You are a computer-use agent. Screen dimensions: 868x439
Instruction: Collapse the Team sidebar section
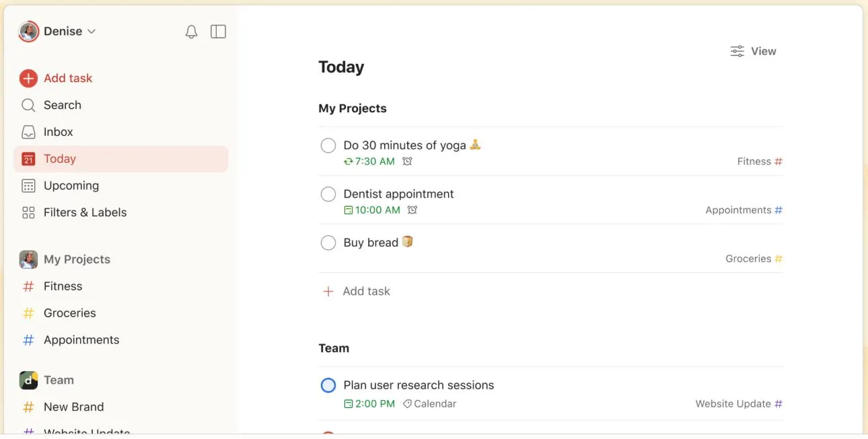(x=59, y=380)
